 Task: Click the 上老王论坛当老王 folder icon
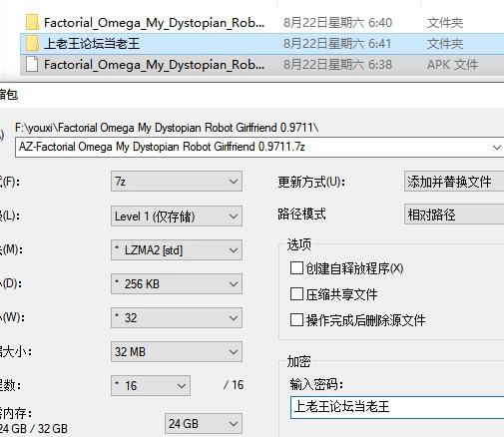point(32,44)
